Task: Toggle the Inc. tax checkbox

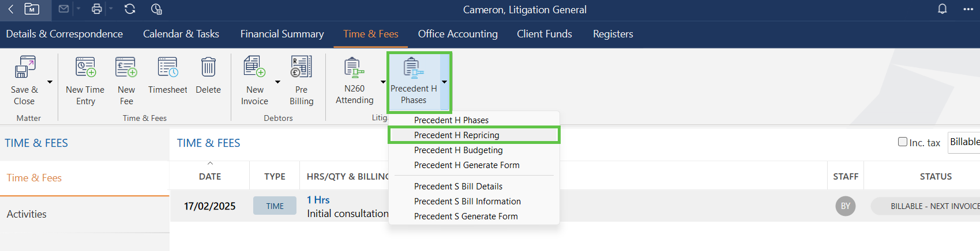Action: point(903,142)
